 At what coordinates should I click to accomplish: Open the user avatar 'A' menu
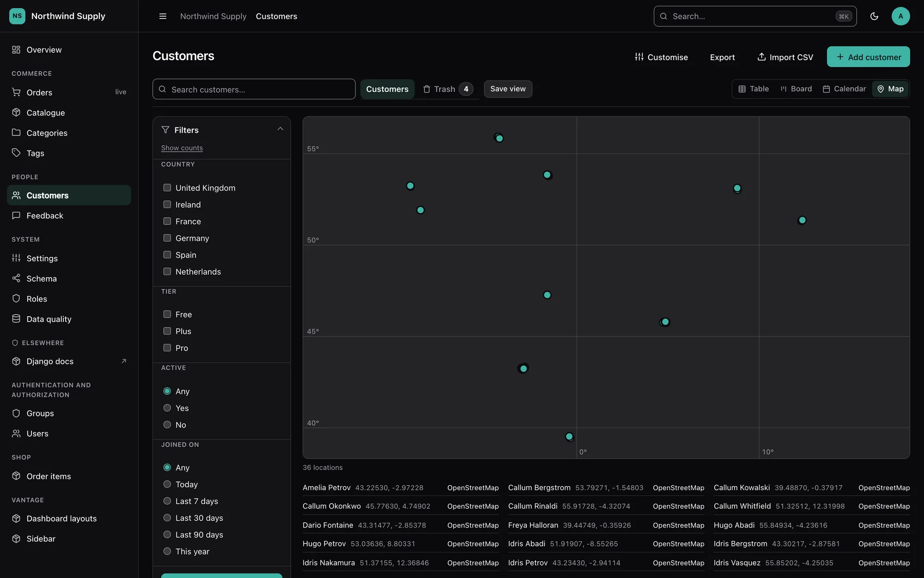pyautogui.click(x=900, y=16)
